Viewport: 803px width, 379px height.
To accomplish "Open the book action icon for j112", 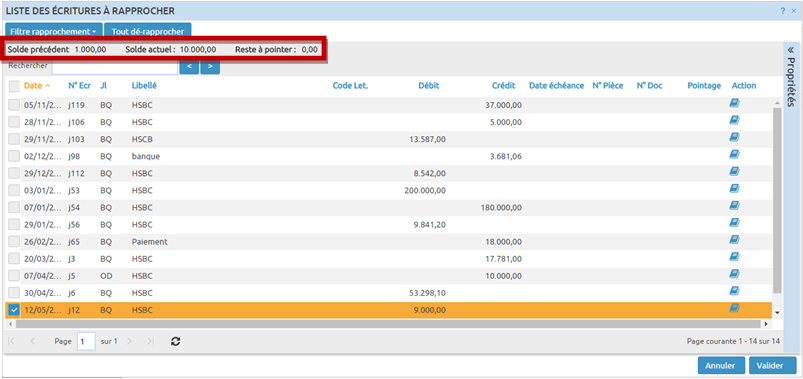I will tap(734, 172).
